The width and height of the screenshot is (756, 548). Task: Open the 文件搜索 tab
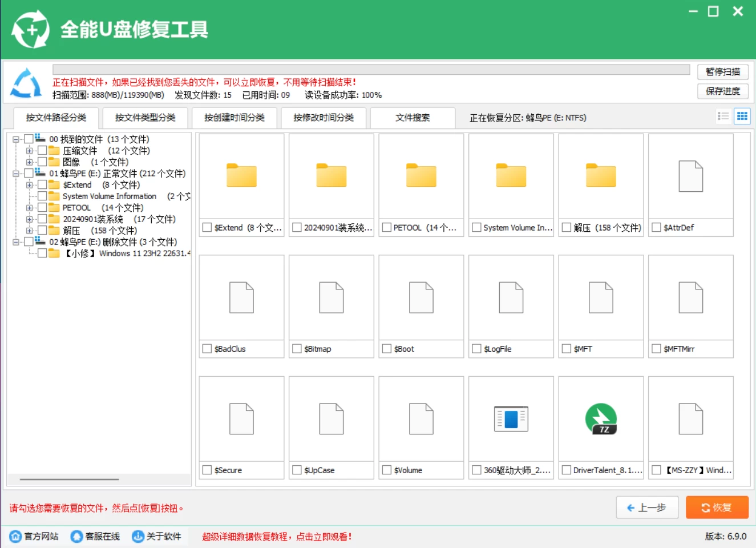pos(413,118)
